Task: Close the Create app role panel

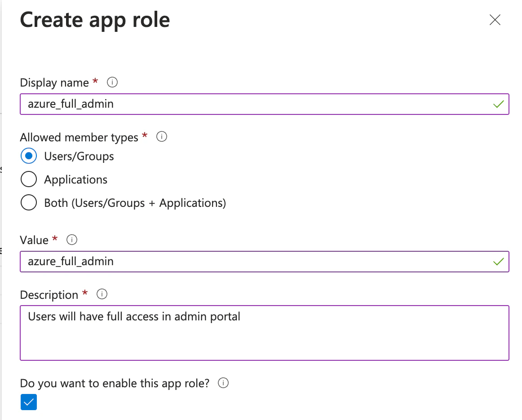Action: tap(495, 20)
